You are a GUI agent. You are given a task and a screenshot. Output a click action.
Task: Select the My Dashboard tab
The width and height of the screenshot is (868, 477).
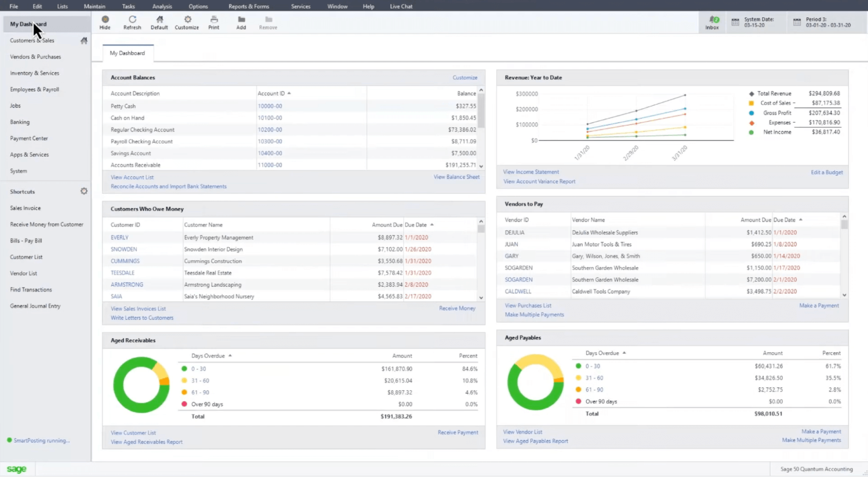[127, 53]
